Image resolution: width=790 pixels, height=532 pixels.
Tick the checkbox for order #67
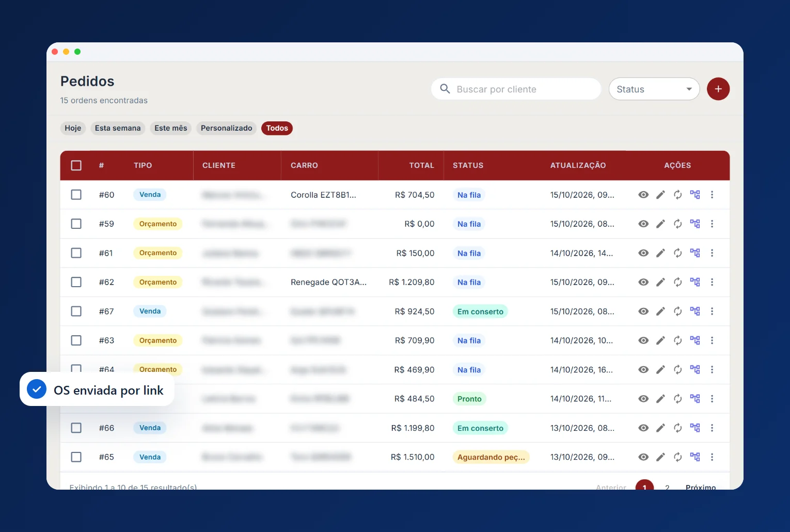pos(76,311)
